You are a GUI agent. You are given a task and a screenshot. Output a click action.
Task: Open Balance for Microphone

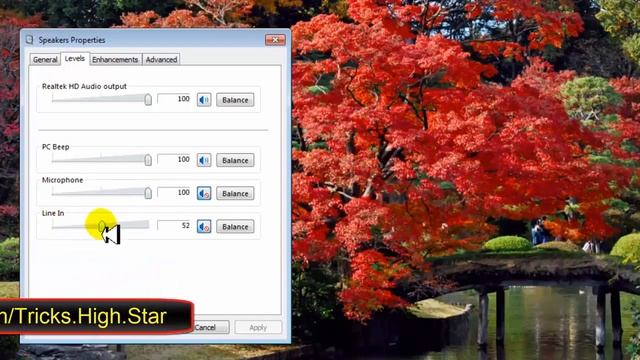pyautogui.click(x=235, y=193)
